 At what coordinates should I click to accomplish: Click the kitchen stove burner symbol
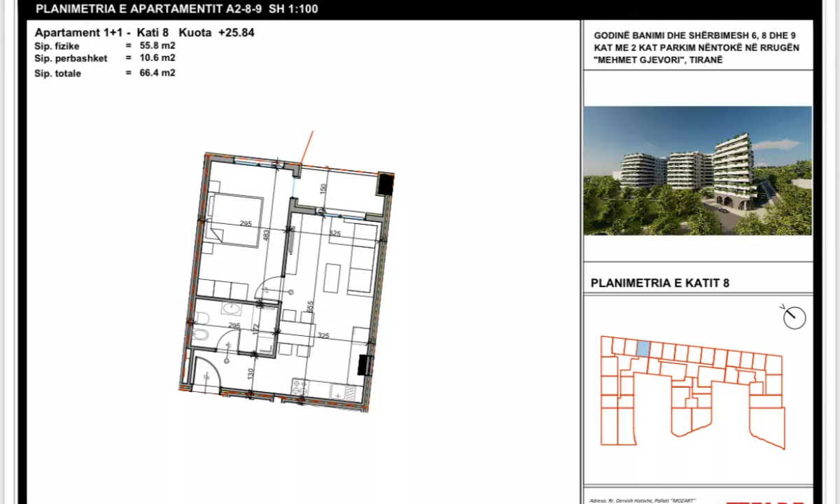(x=301, y=386)
